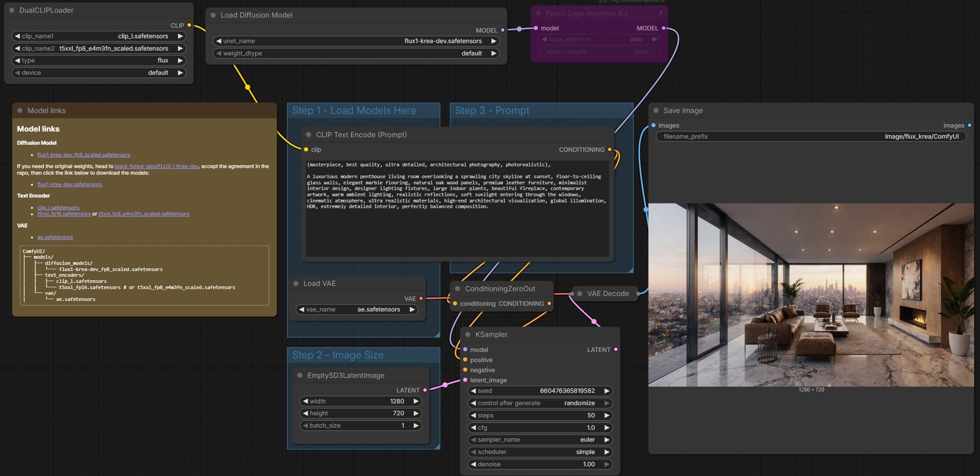Open flux1-krea-dev_fp8_scaled.safetensors link

pos(84,155)
